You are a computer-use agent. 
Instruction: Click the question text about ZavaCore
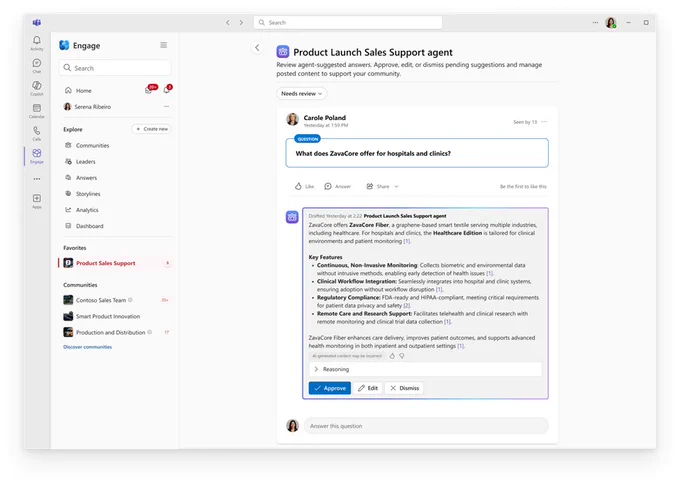tap(373, 153)
